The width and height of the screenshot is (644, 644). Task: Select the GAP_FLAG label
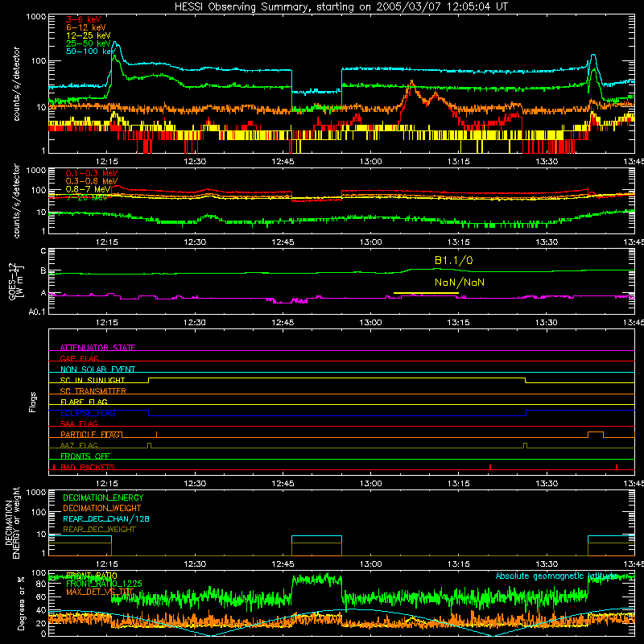point(79,358)
